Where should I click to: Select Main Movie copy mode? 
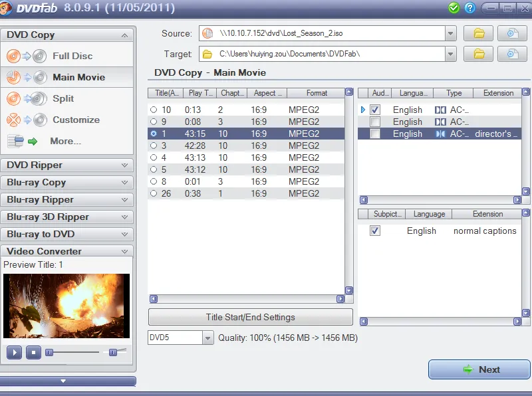pos(78,77)
